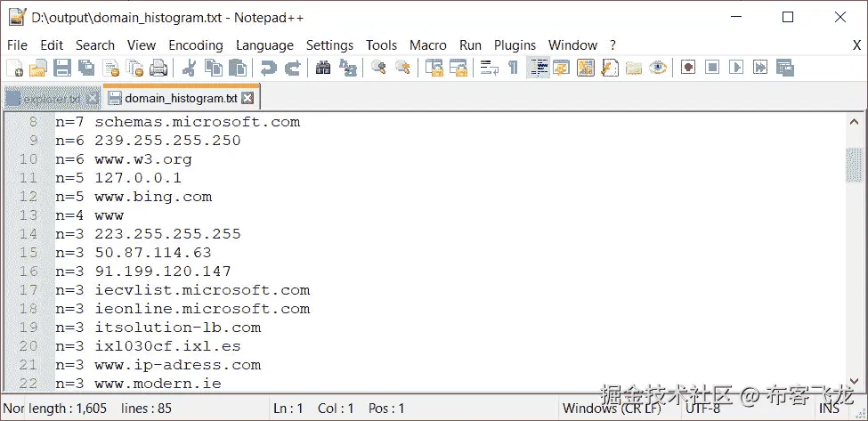The image size is (868, 421).
Task: Click the Close document toolbar icon
Action: [110, 68]
